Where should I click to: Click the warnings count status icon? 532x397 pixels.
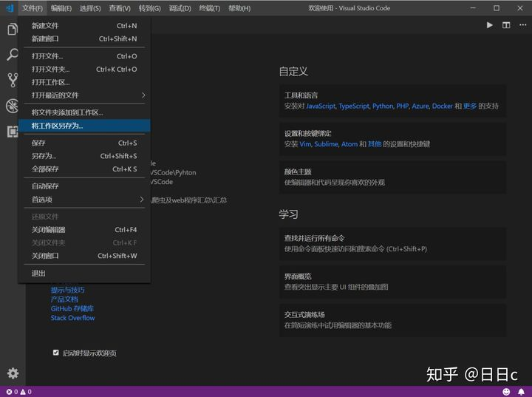pyautogui.click(x=26, y=392)
